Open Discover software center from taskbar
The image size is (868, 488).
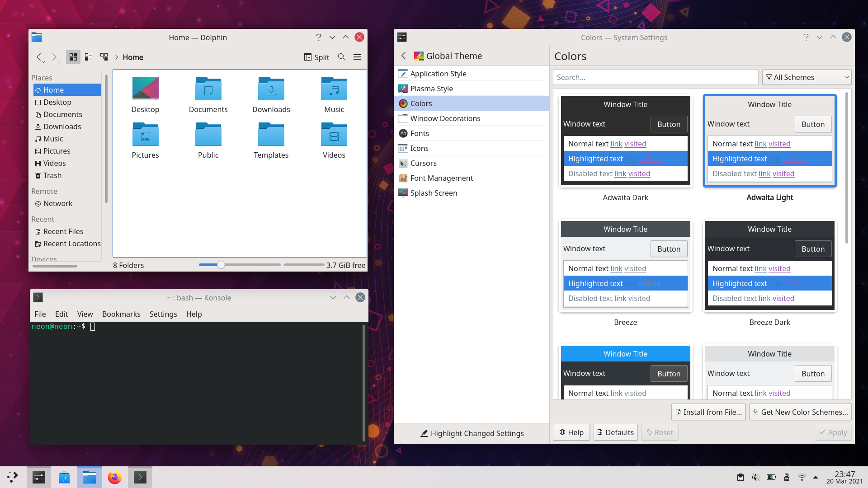click(x=64, y=477)
